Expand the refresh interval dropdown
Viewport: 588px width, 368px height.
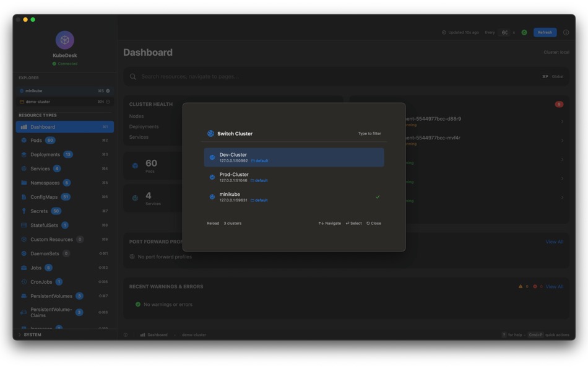point(503,32)
